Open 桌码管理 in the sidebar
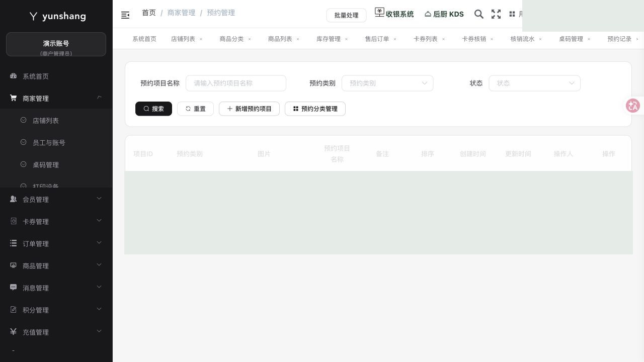 pyautogui.click(x=56, y=164)
